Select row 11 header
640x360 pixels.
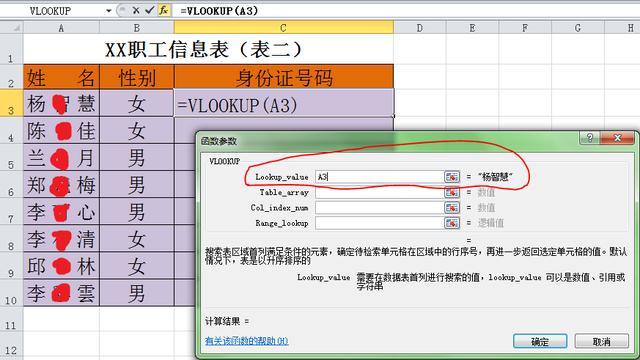point(11,319)
